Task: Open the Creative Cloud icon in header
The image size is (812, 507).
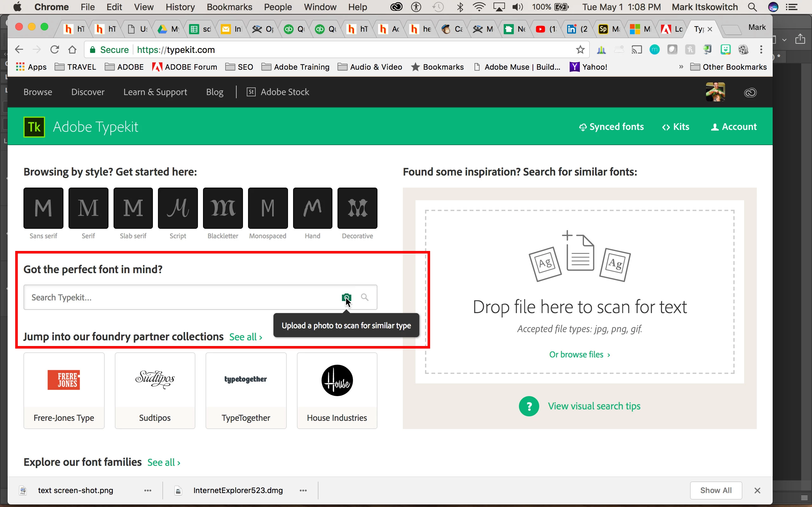Action: pyautogui.click(x=750, y=92)
